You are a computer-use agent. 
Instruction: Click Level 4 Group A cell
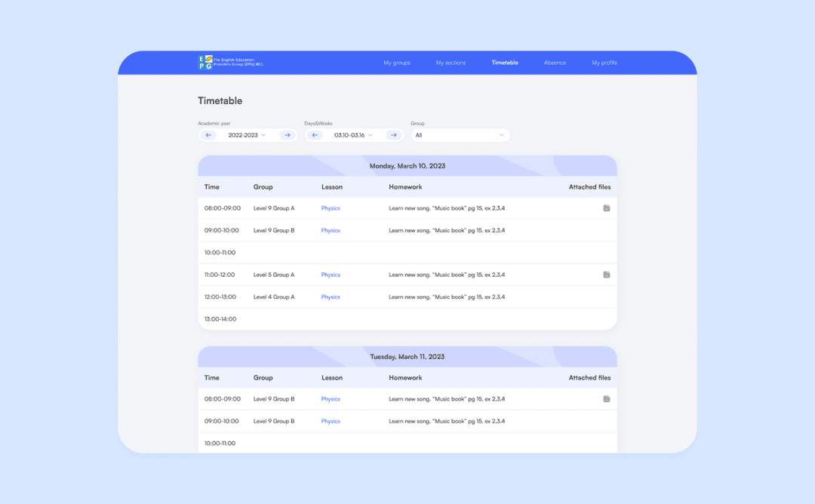274,297
